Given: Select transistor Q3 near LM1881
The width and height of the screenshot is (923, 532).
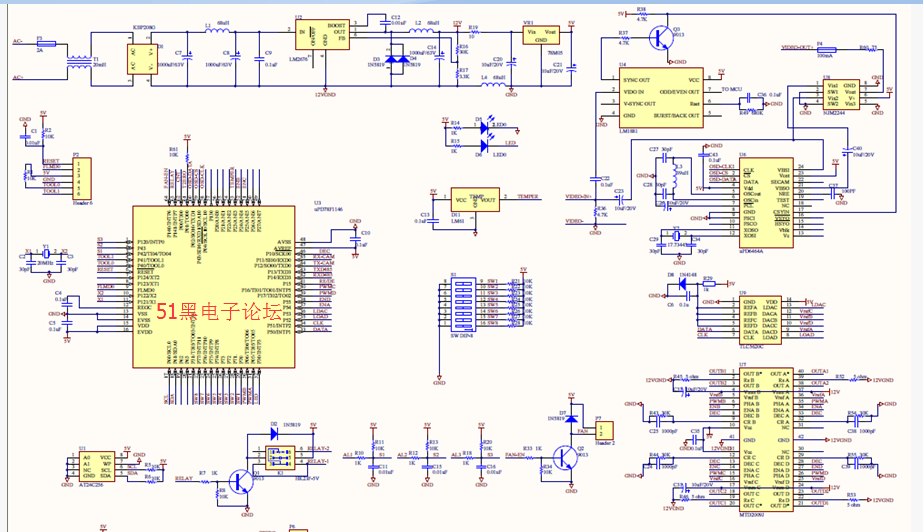Looking at the screenshot, I should click(661, 38).
